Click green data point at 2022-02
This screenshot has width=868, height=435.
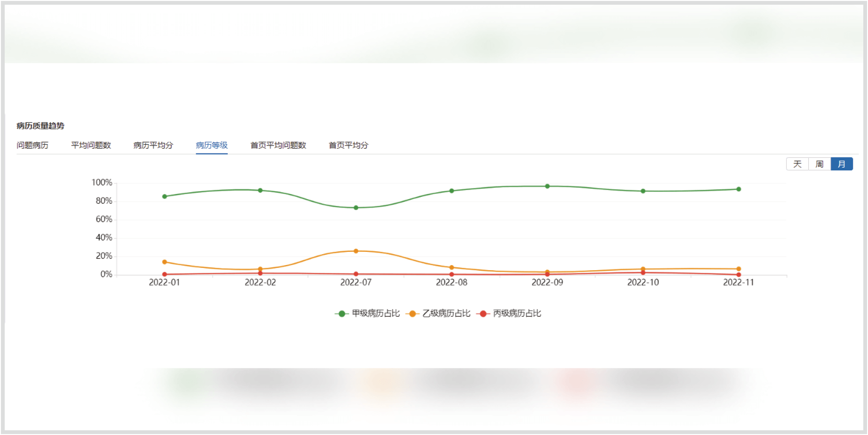point(260,190)
